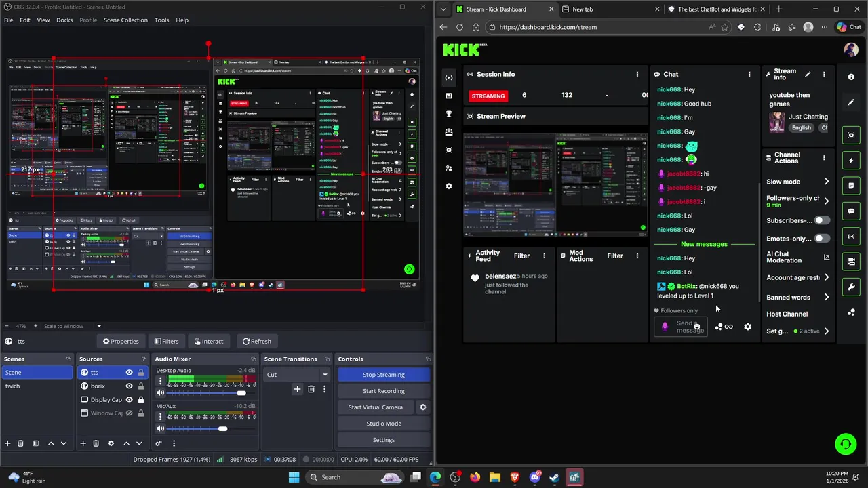Open OBS Tools menu
The image size is (868, 488).
(x=161, y=20)
